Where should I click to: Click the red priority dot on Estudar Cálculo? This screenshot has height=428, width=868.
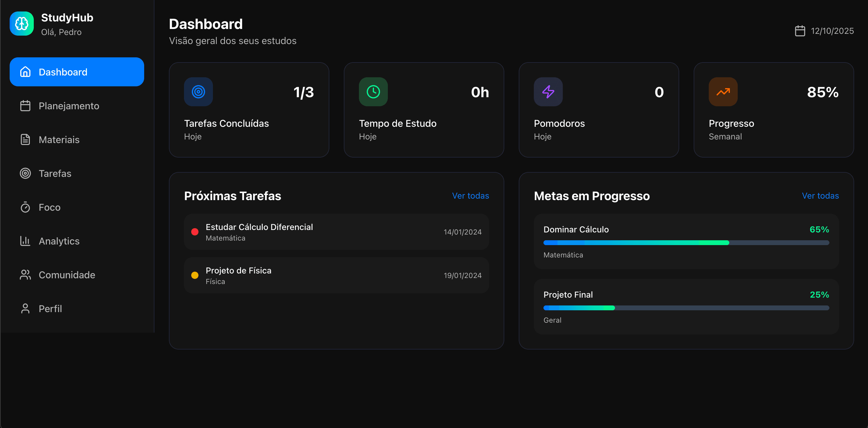coord(195,232)
